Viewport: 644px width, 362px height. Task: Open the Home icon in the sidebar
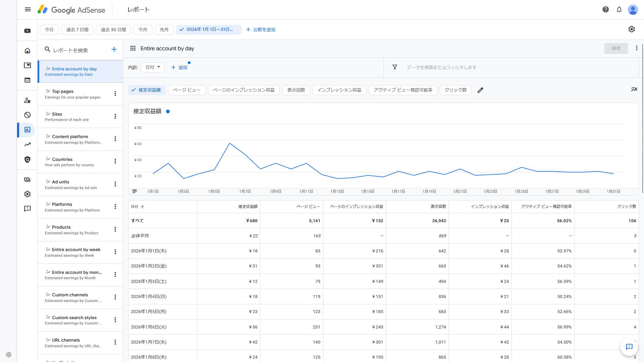27,50
